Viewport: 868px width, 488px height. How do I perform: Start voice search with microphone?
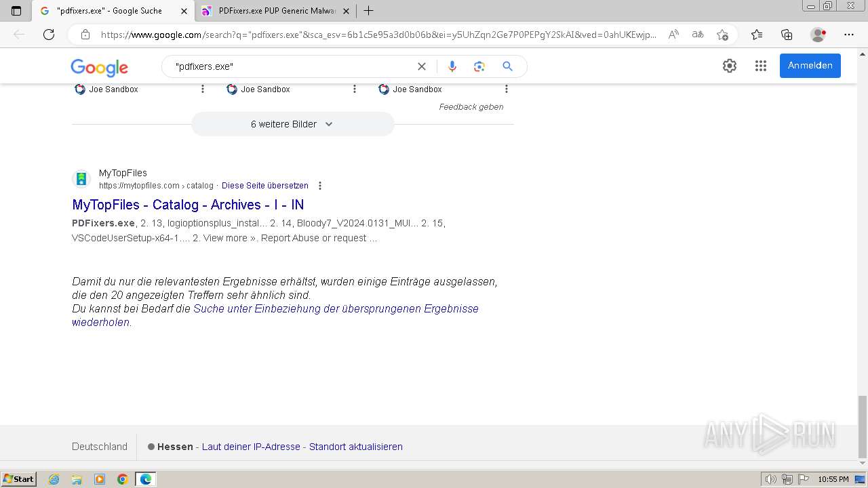(452, 66)
